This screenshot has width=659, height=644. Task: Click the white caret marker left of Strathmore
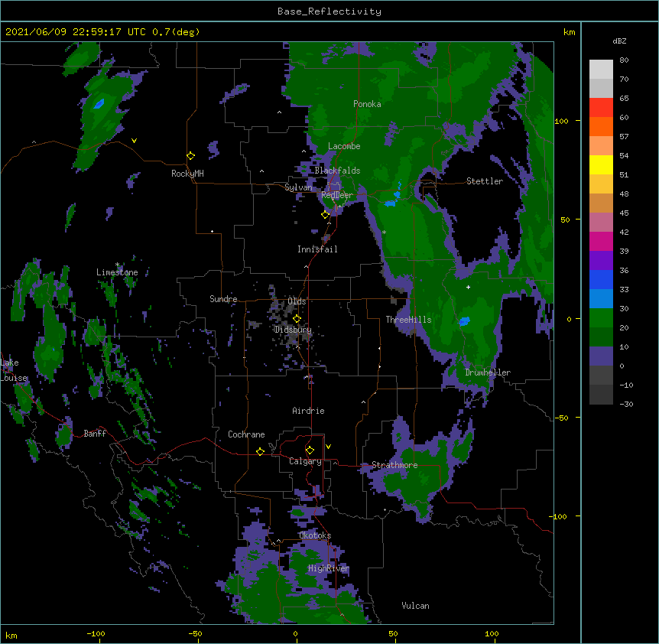click(335, 463)
